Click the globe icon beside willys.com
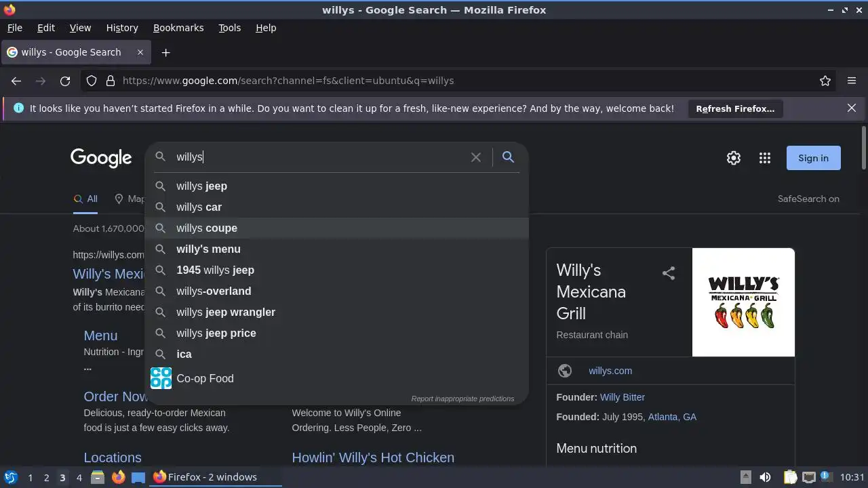Screen dimensions: 868x488 click(x=565, y=371)
